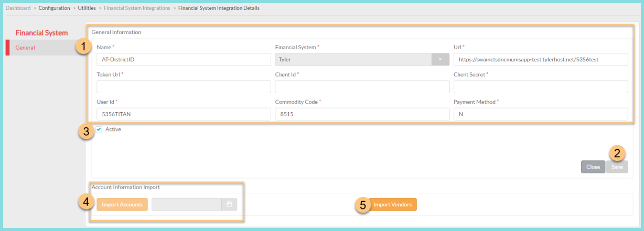Viewport: 644px width, 231px height.
Task: Click the empty Token Url field
Action: [x=184, y=87]
